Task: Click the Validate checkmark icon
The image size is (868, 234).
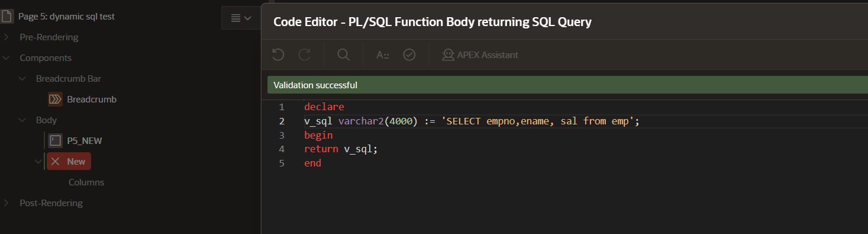Action: (409, 55)
